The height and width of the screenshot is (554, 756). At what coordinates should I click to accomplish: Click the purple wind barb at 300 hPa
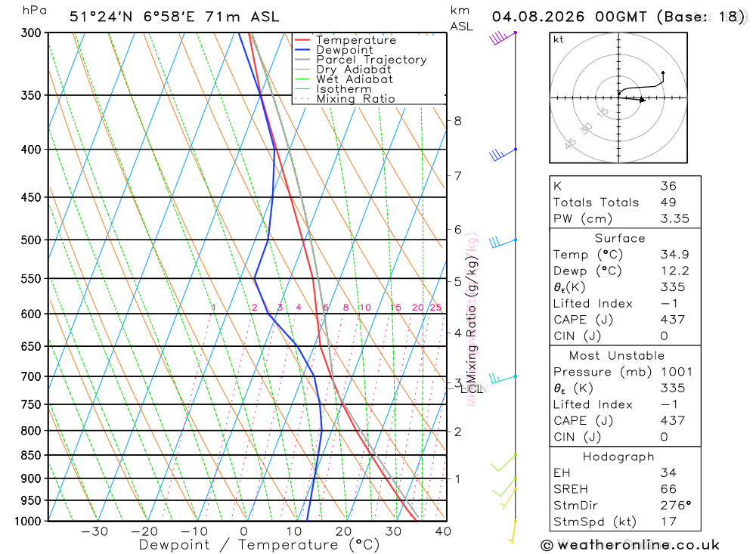503,38
